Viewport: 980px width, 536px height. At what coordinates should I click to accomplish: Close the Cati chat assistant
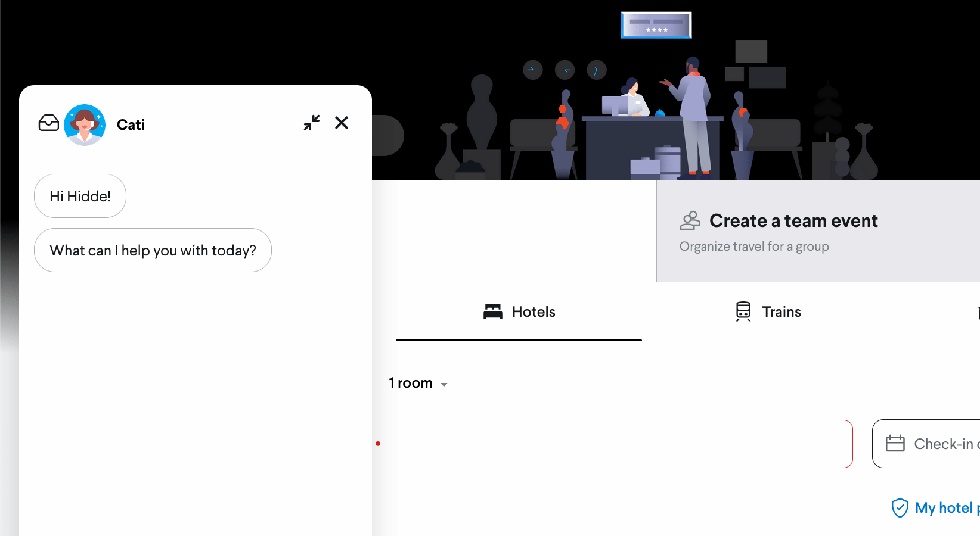341,123
